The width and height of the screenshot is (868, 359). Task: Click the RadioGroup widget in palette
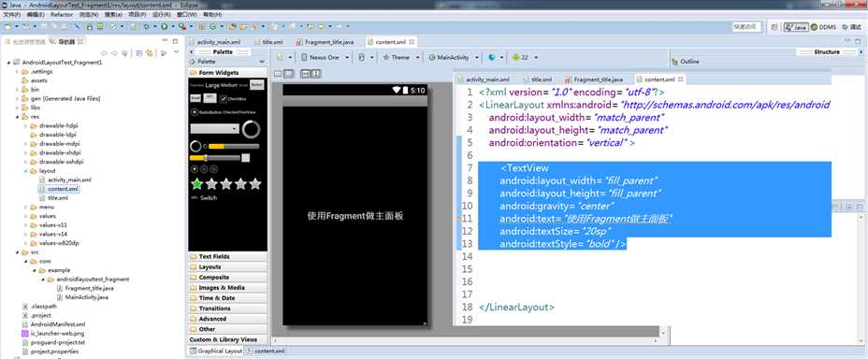point(204,168)
